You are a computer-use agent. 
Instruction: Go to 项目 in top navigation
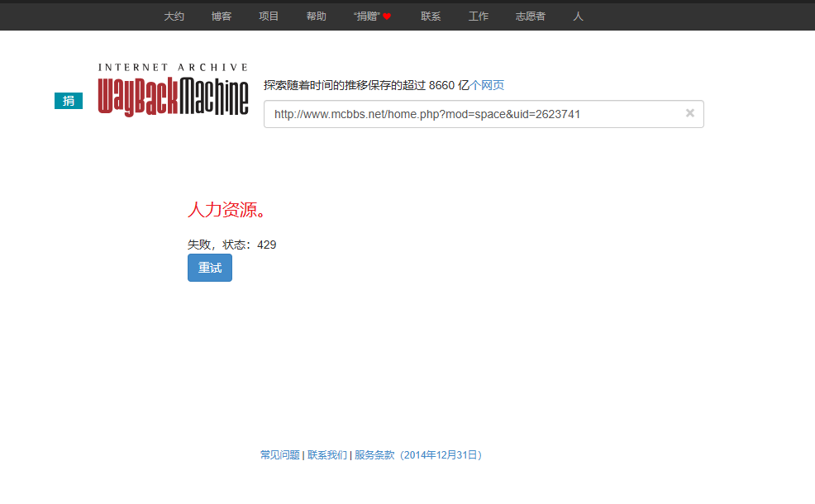click(269, 17)
